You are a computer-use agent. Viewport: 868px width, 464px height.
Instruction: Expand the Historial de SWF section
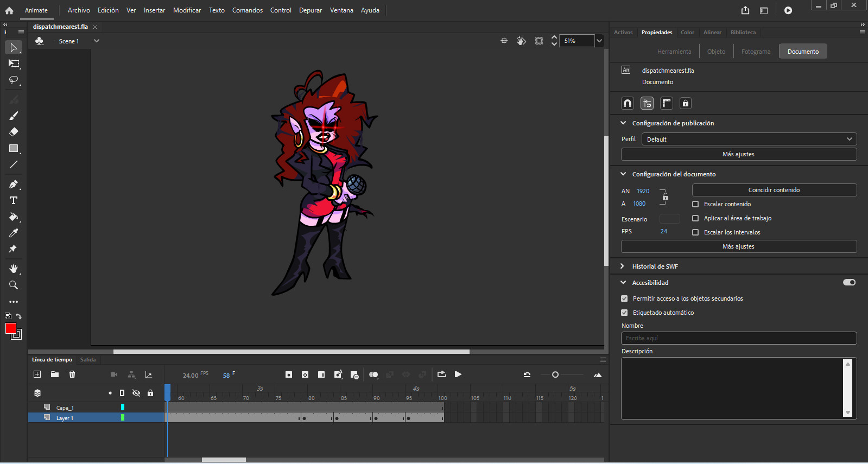623,266
